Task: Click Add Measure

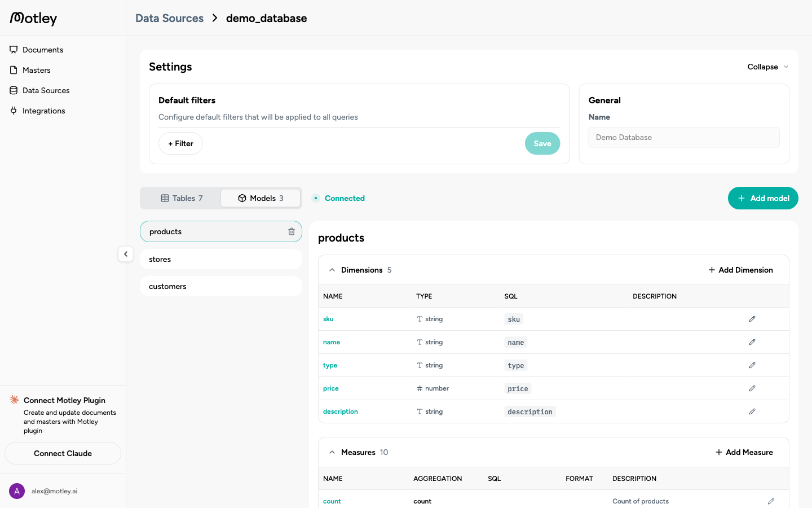Action: point(744,452)
